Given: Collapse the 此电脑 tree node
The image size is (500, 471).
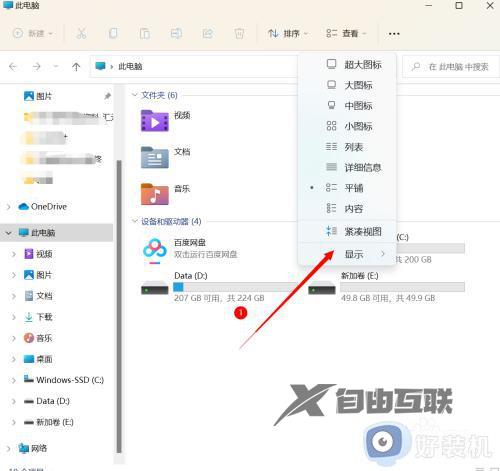Looking at the screenshot, I should 9,233.
